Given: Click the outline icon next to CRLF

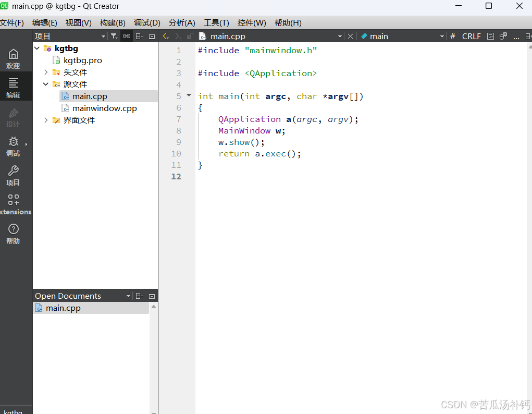Looking at the screenshot, I should pyautogui.click(x=490, y=36).
